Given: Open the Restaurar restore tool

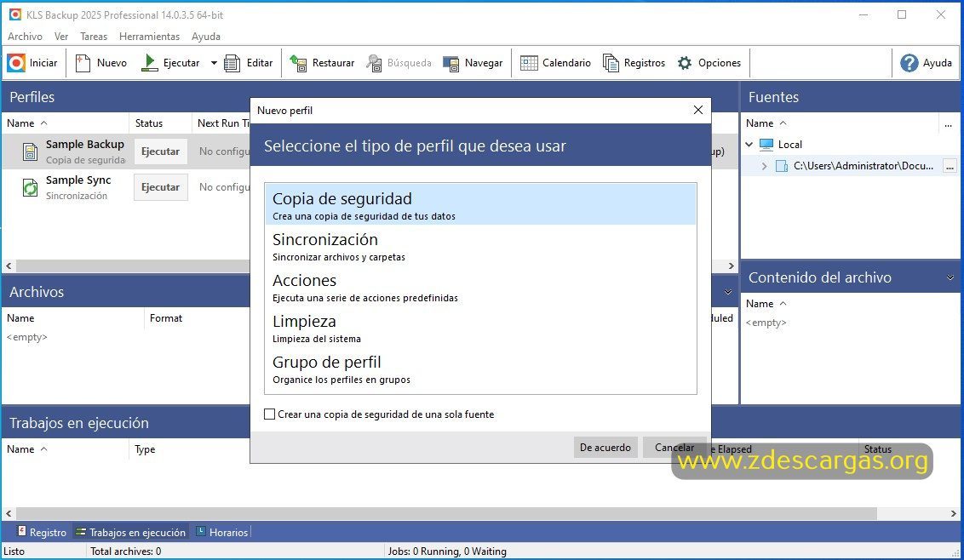Looking at the screenshot, I should click(298, 63).
